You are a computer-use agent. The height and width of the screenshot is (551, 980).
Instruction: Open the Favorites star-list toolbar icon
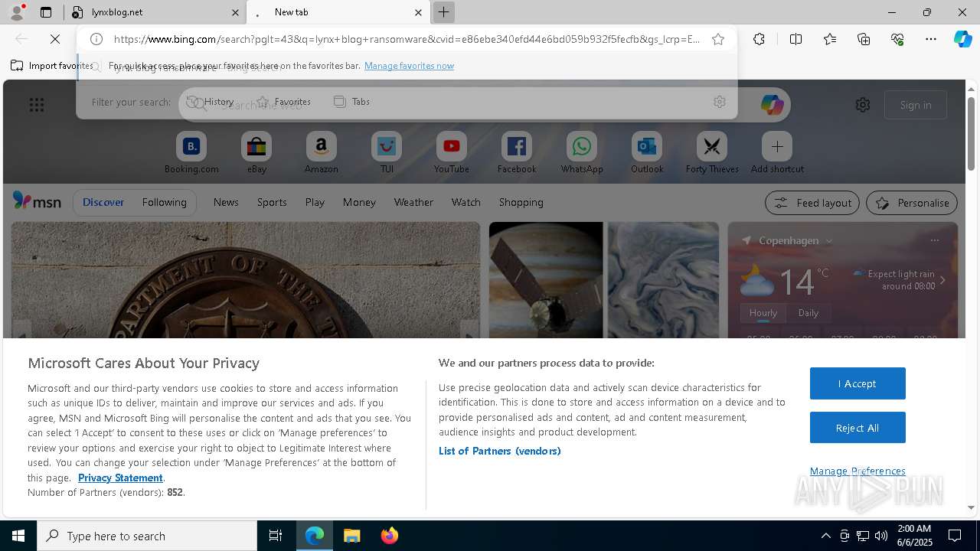(830, 39)
